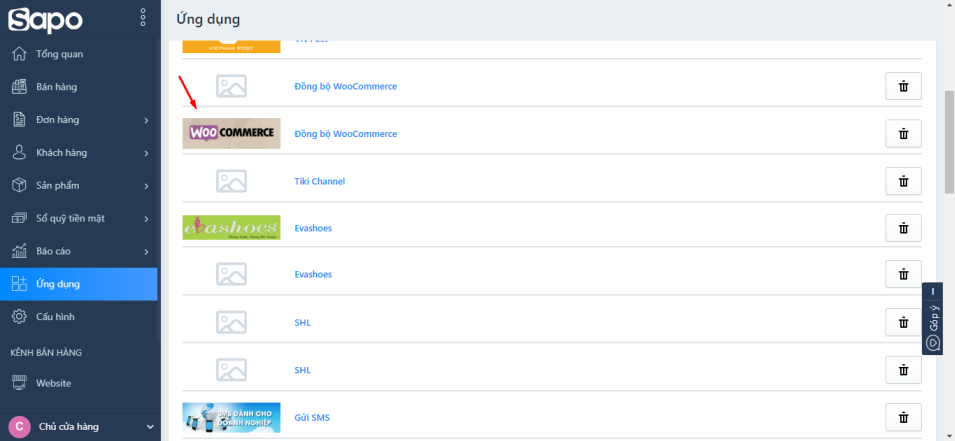Click the pink C user avatar
955x441 pixels.
(x=20, y=426)
